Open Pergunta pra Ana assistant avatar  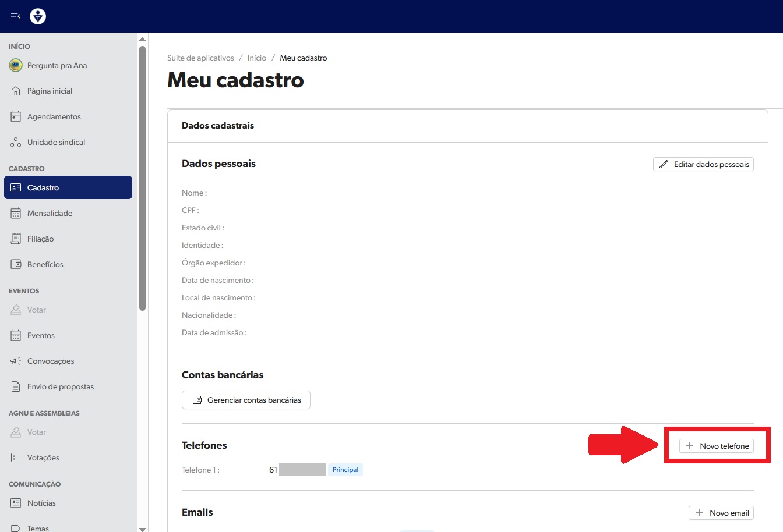(x=16, y=65)
